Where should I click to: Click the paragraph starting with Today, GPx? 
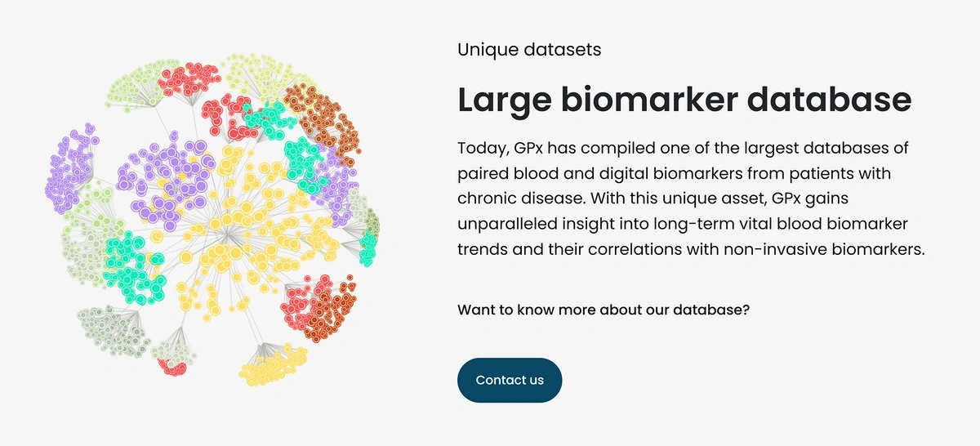click(691, 199)
